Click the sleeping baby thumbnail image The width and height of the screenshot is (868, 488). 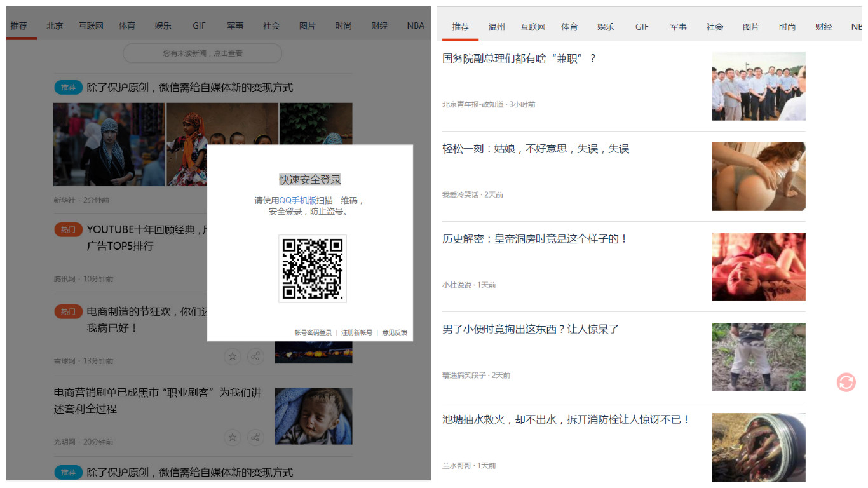pos(313,416)
